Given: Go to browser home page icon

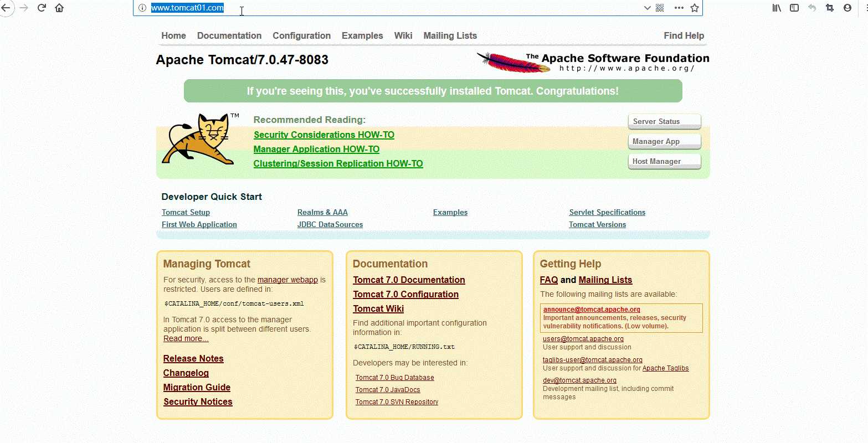Looking at the screenshot, I should (x=59, y=8).
